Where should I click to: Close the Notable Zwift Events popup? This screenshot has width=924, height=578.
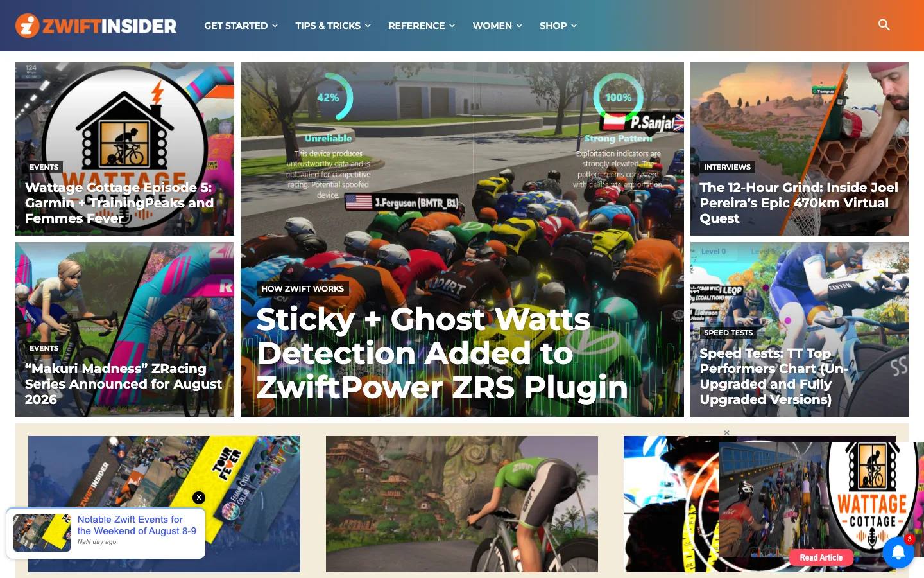point(199,497)
